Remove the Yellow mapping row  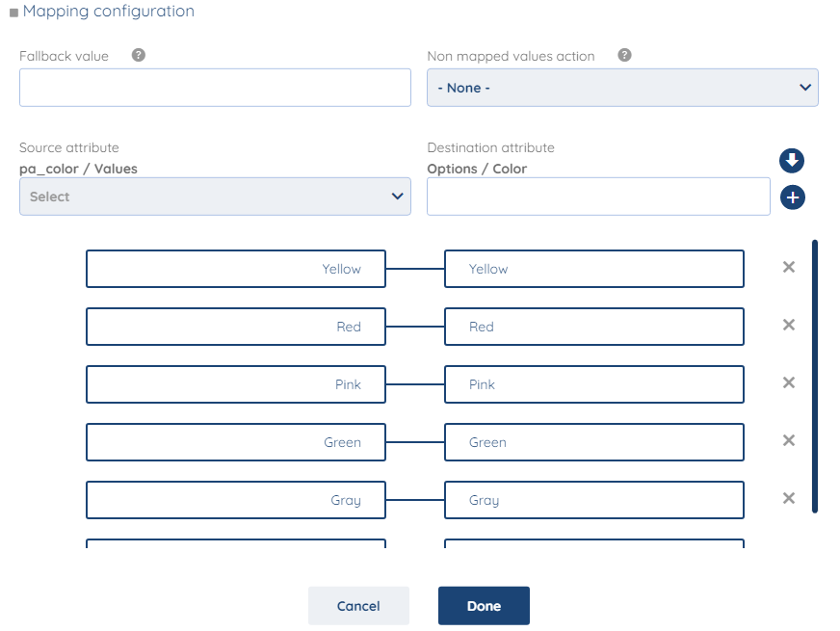pos(789,267)
